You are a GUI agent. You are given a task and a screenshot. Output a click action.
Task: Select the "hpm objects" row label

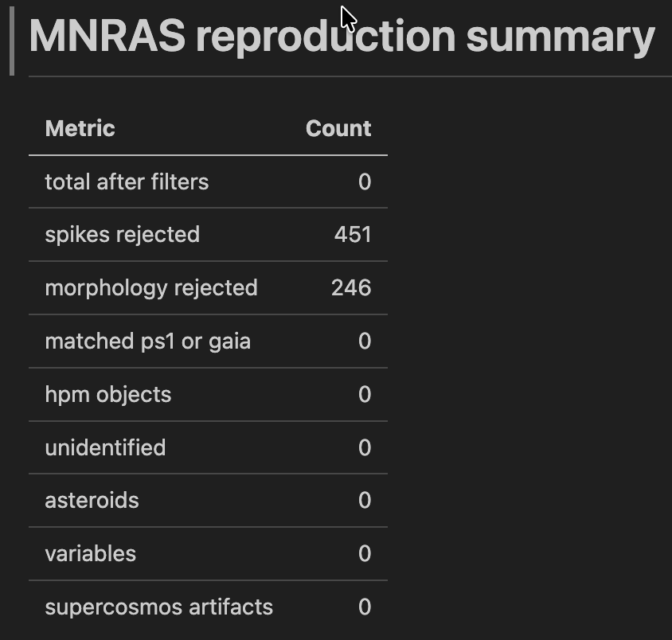click(107, 394)
